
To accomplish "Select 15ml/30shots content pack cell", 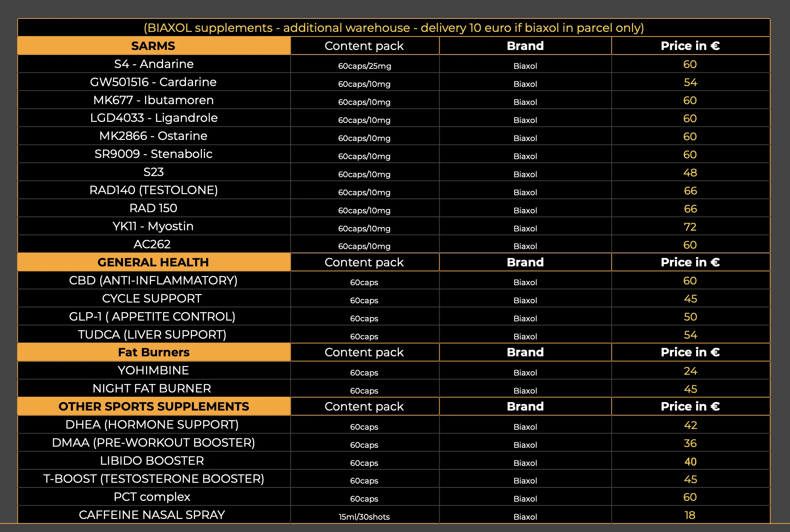I will tap(365, 515).
